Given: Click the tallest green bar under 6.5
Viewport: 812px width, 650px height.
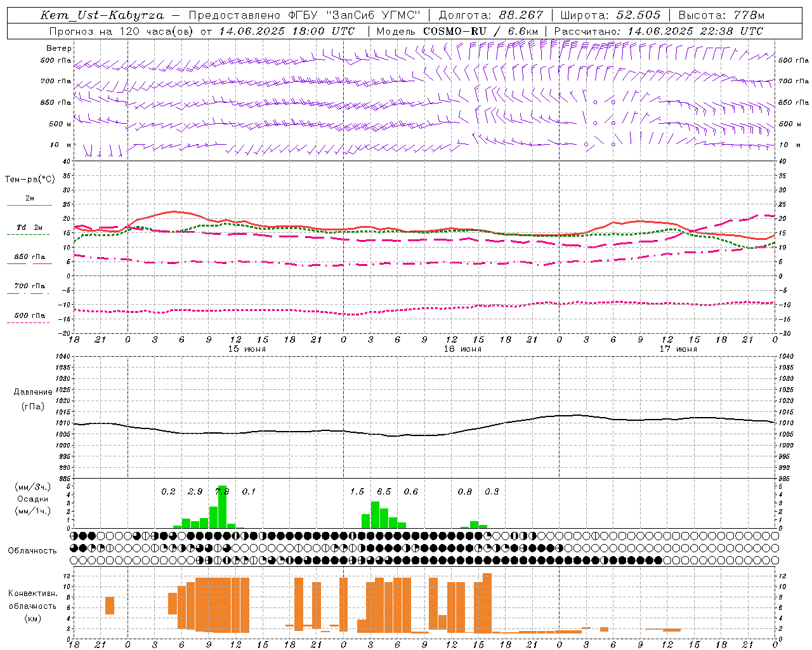Looking at the screenshot, I should 375,515.
